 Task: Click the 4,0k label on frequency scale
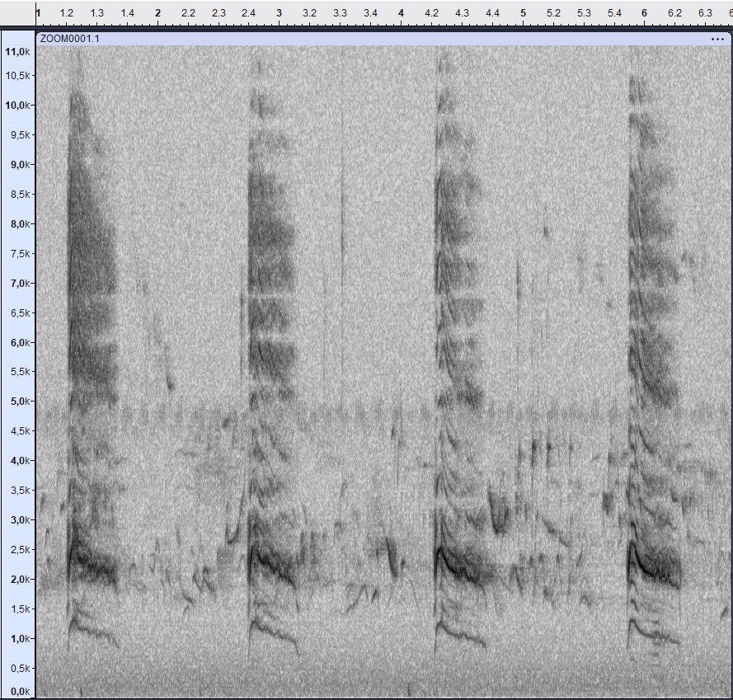point(21,461)
